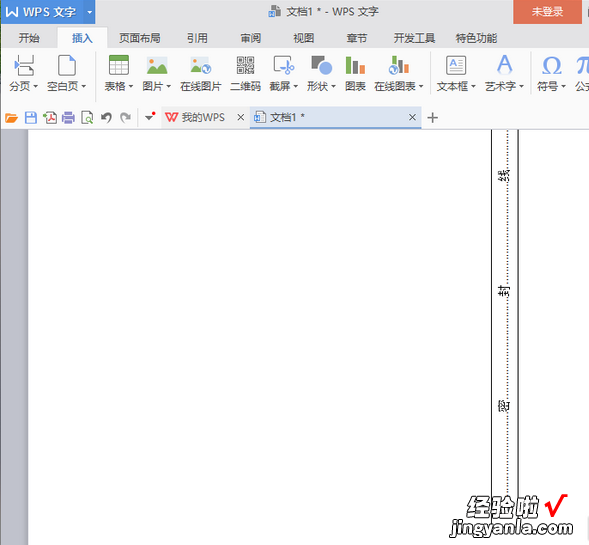Insert a chart (图表)
The width and height of the screenshot is (589, 545).
[355, 72]
